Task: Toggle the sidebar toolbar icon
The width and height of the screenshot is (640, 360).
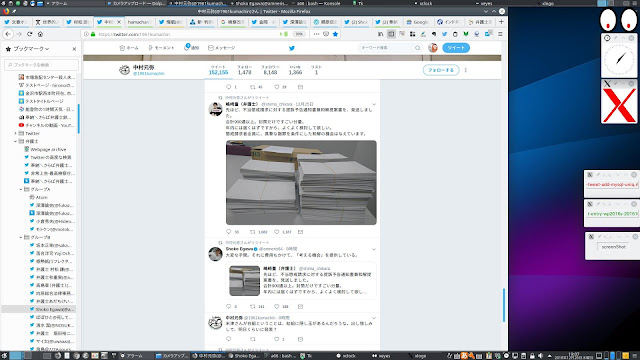Action: [x=391, y=34]
